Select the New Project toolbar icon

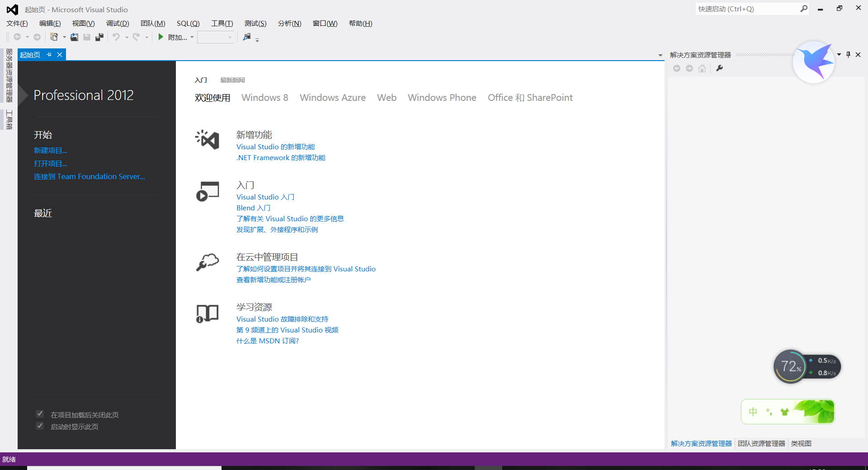point(54,37)
